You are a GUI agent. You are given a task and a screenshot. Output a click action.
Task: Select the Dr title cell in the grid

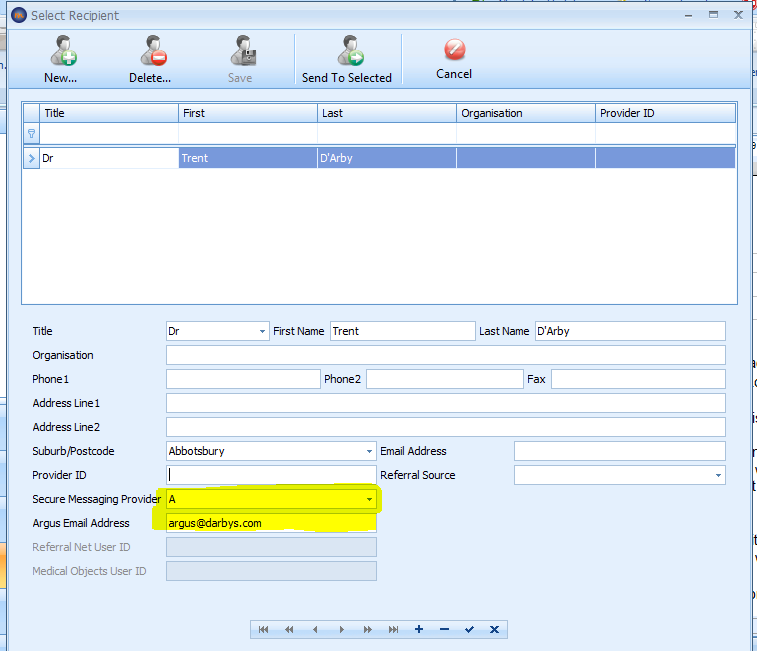[x=109, y=158]
